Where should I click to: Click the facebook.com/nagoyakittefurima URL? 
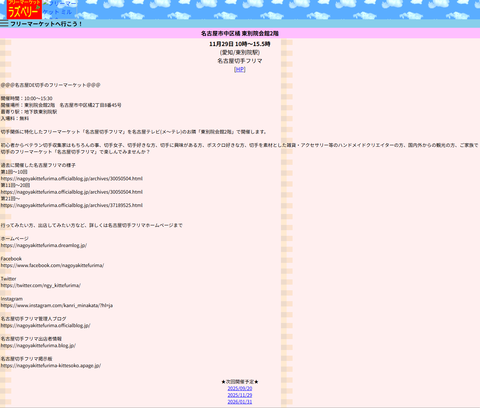pyautogui.click(x=52, y=265)
